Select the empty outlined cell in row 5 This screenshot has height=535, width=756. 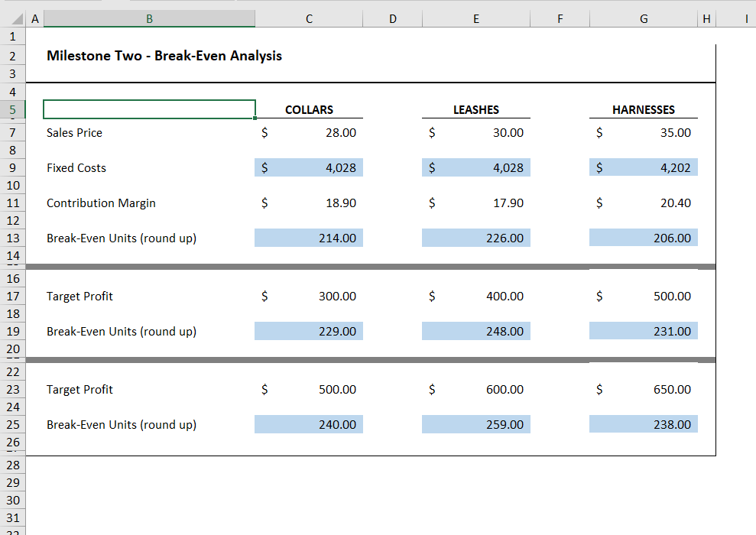click(149, 109)
